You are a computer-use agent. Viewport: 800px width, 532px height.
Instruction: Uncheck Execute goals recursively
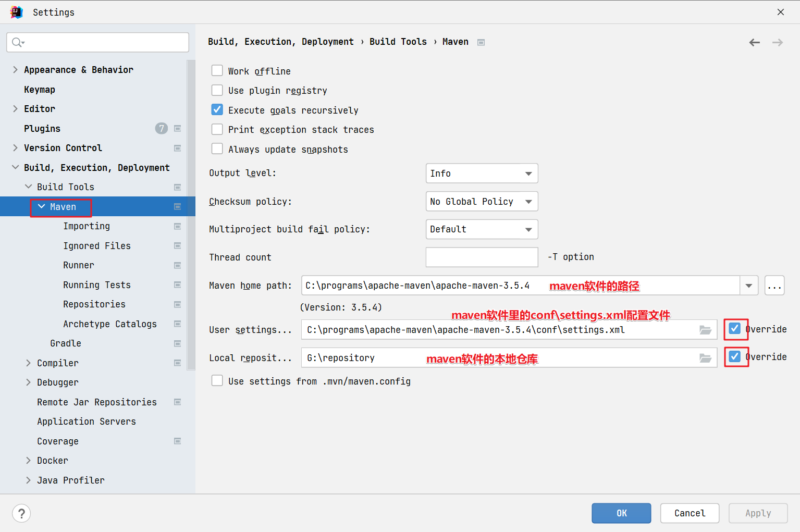click(x=217, y=109)
